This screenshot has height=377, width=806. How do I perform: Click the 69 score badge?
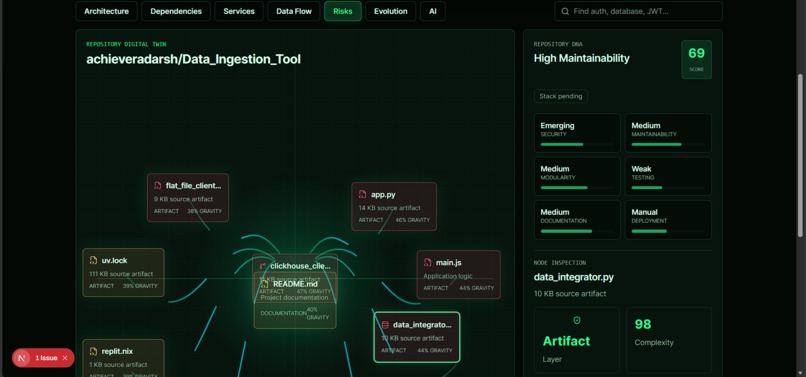coord(697,60)
